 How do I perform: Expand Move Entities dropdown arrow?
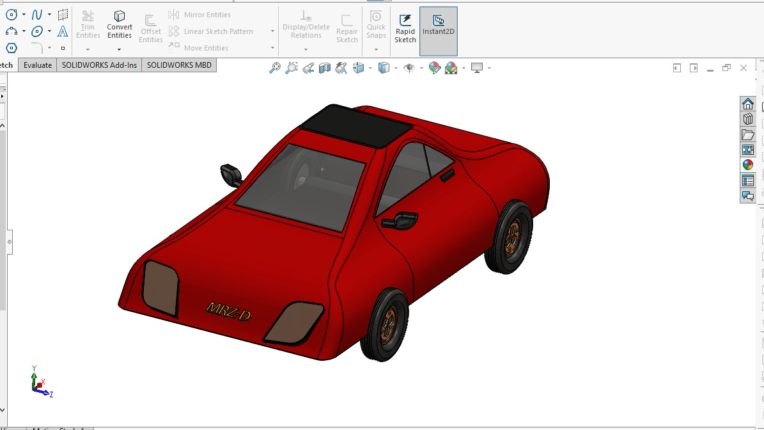pos(272,48)
